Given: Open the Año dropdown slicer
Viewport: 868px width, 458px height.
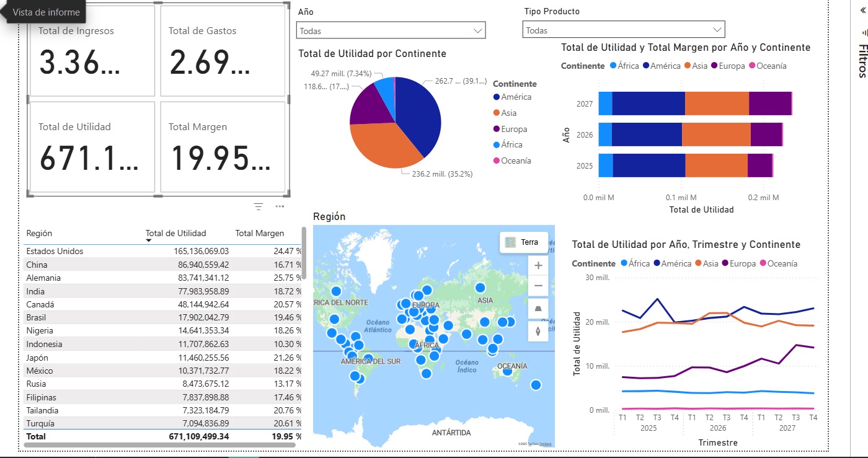Looking at the screenshot, I should [x=391, y=30].
